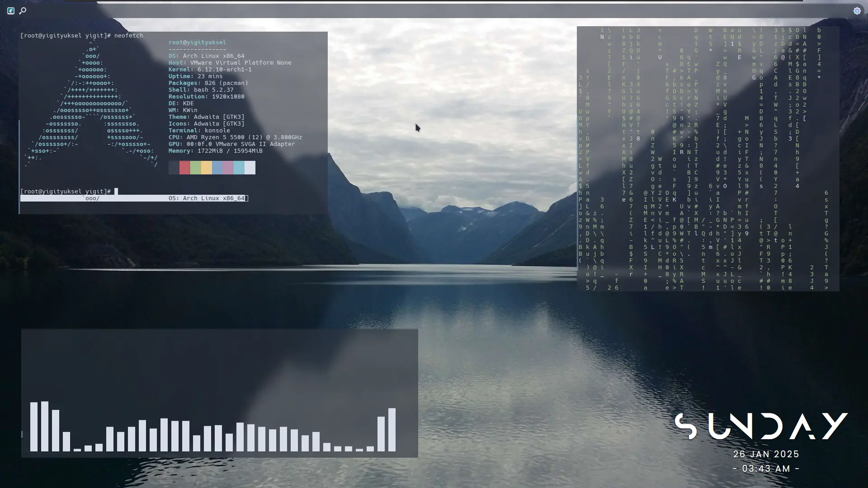
Task: Click the "Kernel: 6.12.10-arch1-1" line
Action: (x=210, y=70)
